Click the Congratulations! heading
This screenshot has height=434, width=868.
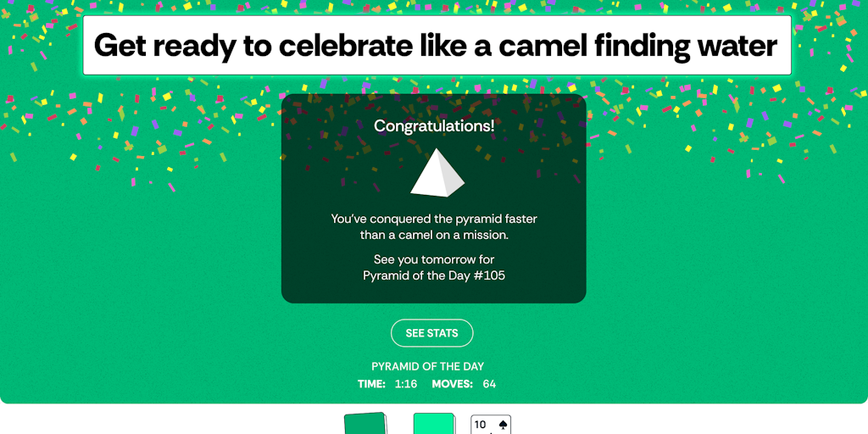coord(434,125)
